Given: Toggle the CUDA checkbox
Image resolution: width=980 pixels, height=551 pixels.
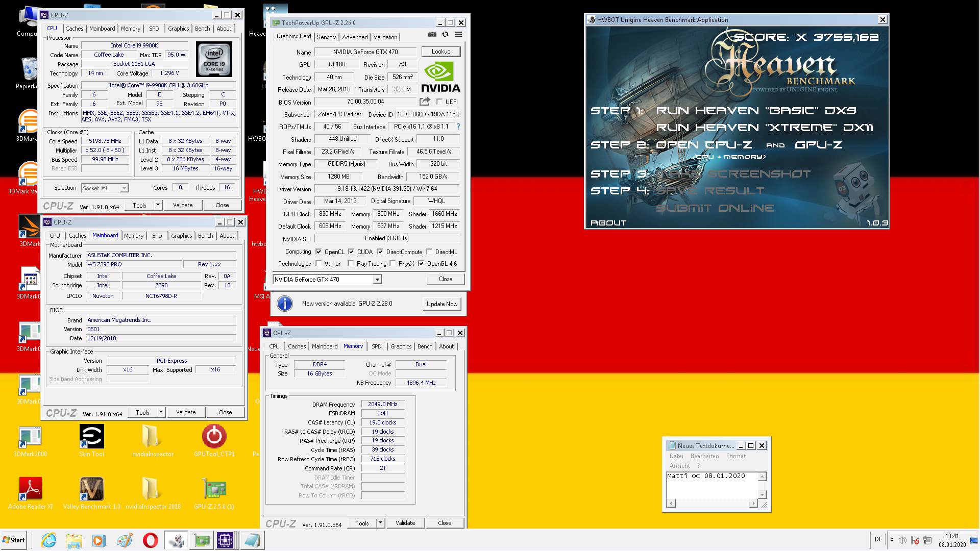Looking at the screenshot, I should (351, 252).
